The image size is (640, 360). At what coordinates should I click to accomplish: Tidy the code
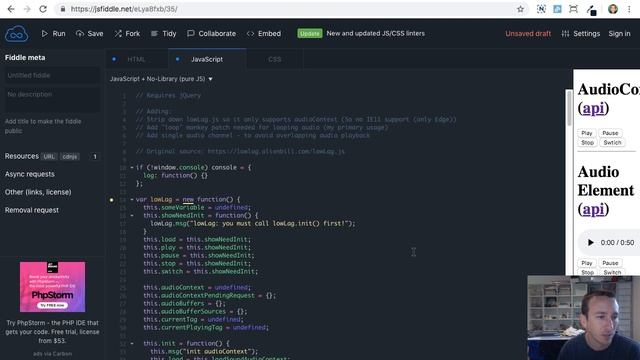[x=163, y=33]
